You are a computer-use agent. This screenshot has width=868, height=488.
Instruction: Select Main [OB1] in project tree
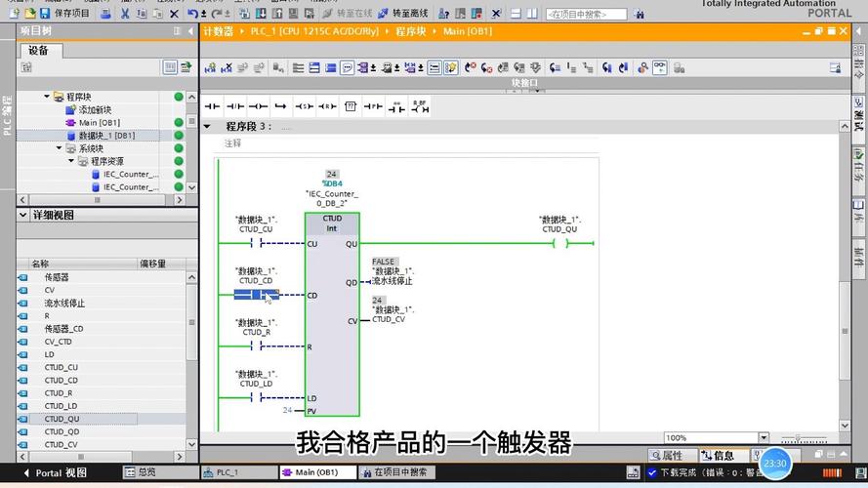[x=99, y=122]
